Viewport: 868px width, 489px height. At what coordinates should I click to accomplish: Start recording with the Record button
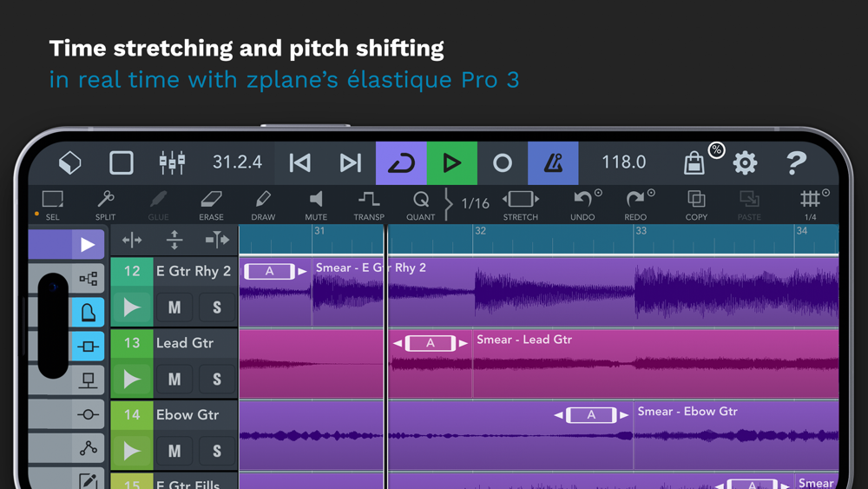click(503, 162)
